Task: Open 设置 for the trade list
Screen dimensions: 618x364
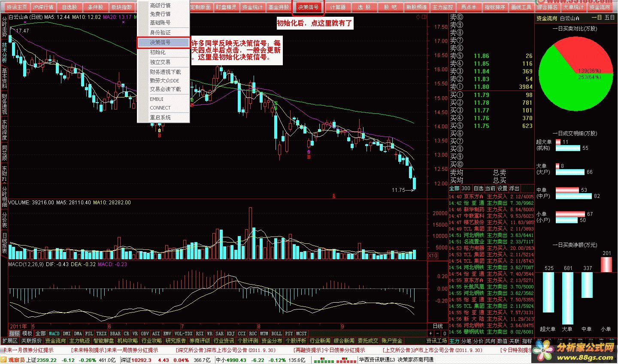Action: 502,188
